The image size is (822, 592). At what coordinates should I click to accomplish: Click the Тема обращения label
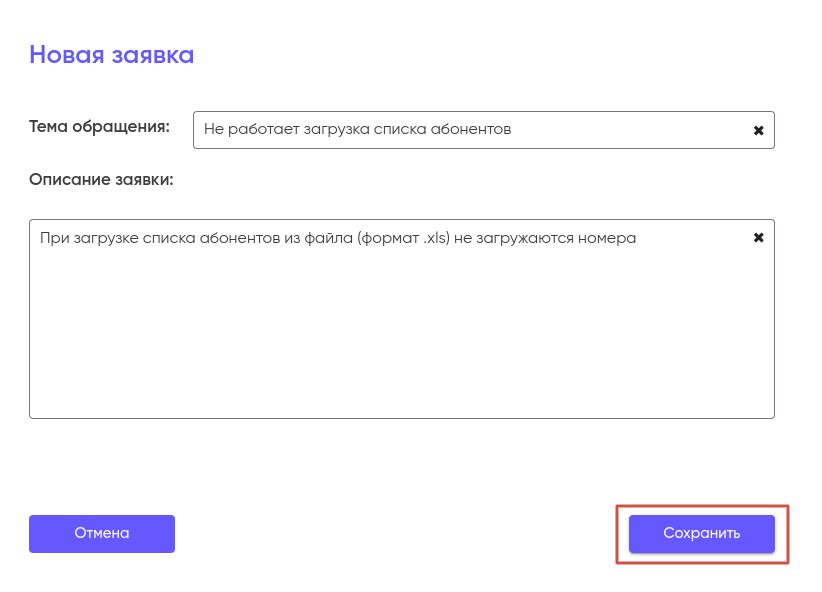[x=99, y=127]
